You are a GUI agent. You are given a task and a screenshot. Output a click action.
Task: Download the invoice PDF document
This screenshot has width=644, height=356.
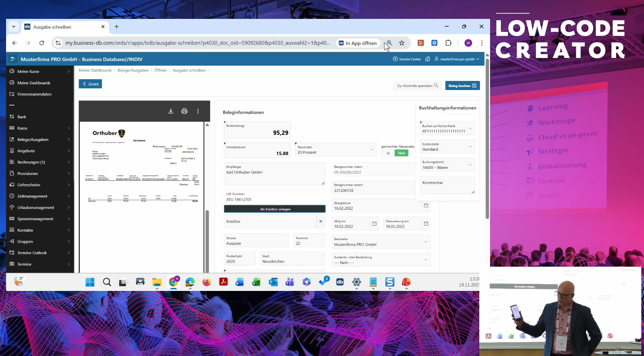[x=171, y=111]
